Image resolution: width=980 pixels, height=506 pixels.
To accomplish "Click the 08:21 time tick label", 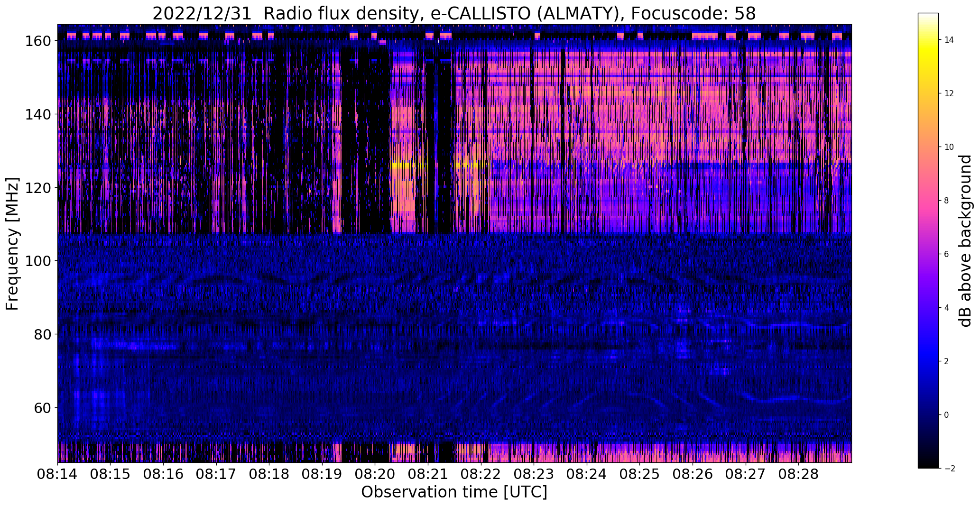I will (x=428, y=474).
